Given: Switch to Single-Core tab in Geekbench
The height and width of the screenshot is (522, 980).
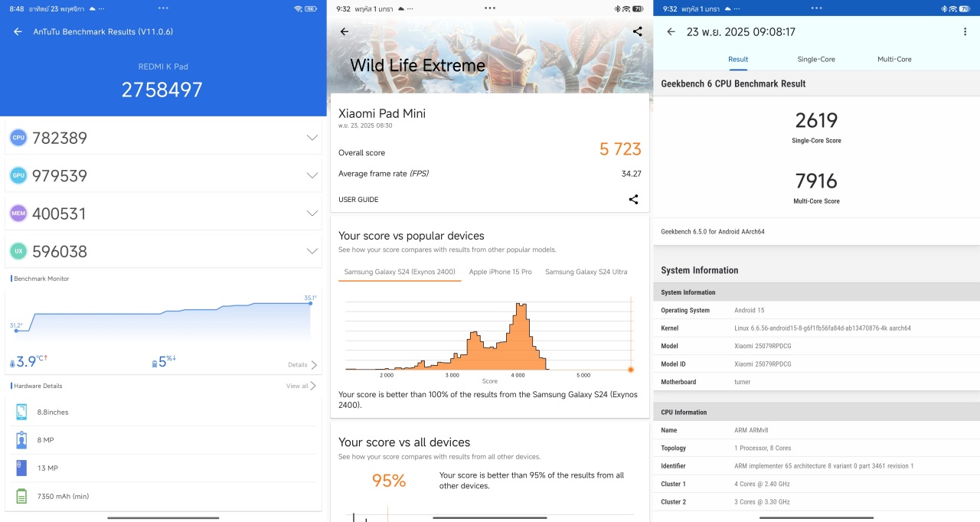Looking at the screenshot, I should pos(815,60).
